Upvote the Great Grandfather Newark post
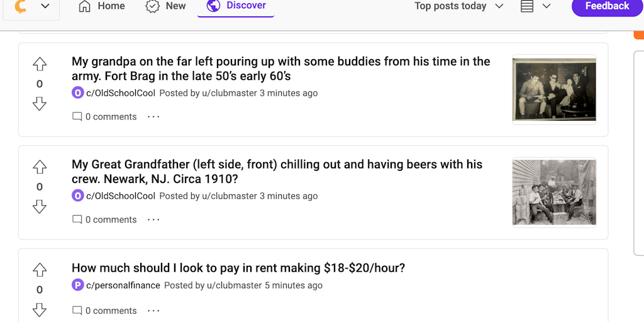Screen dimensions: 644x322 pyautogui.click(x=40, y=167)
